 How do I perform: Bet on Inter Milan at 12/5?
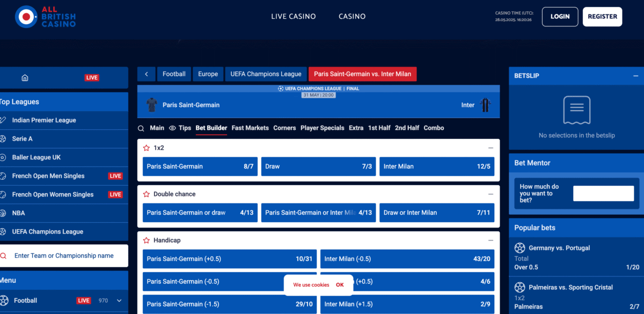pyautogui.click(x=437, y=166)
